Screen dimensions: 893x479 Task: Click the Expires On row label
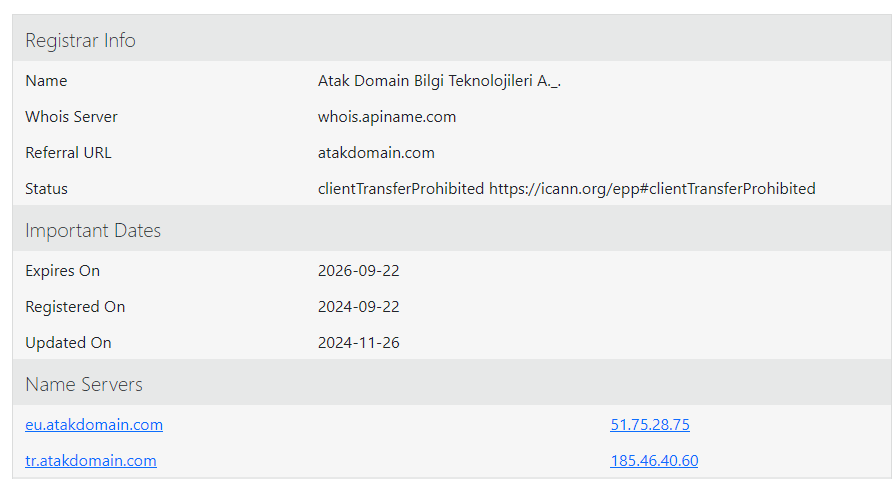tap(62, 271)
